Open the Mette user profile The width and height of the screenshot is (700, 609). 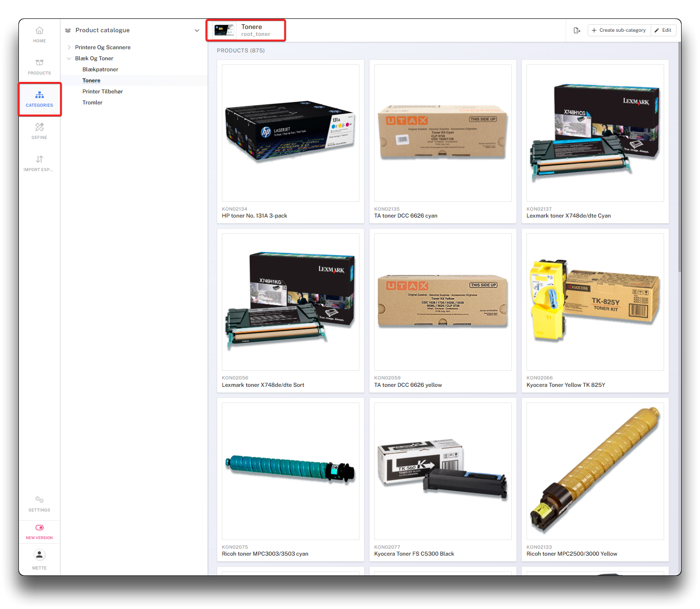[x=39, y=560]
